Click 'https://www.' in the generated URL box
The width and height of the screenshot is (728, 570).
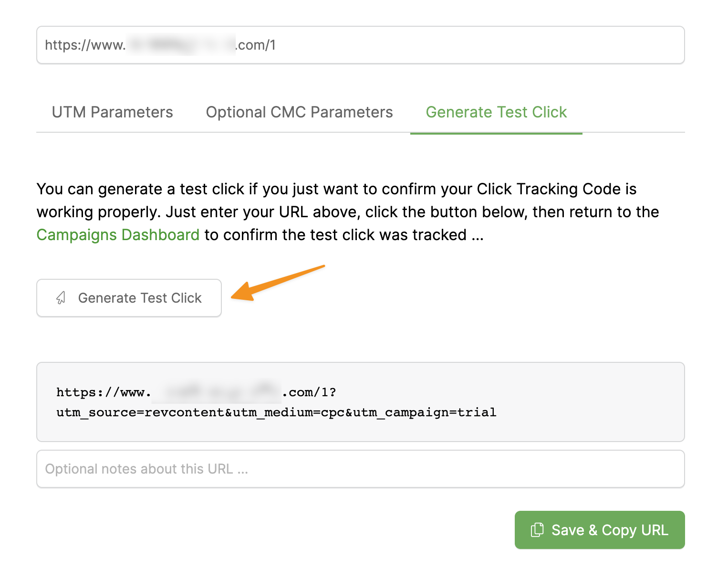click(x=103, y=392)
